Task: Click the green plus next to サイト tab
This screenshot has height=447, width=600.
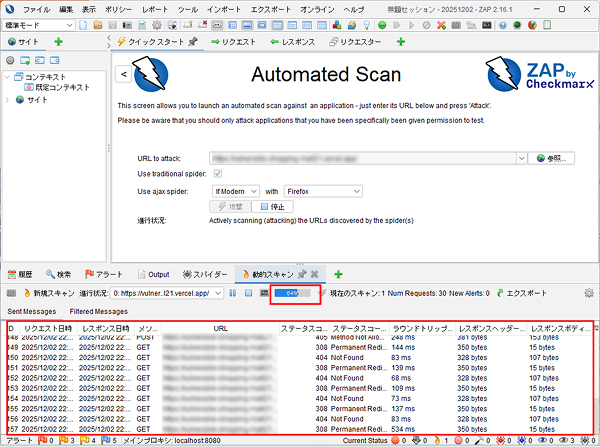Action: 58,42
